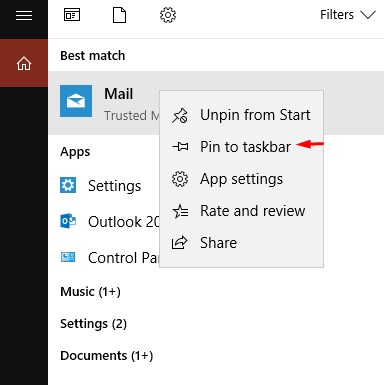Expand the Music (1+) category
Viewport: 384px width, 385px height.
[x=90, y=292]
